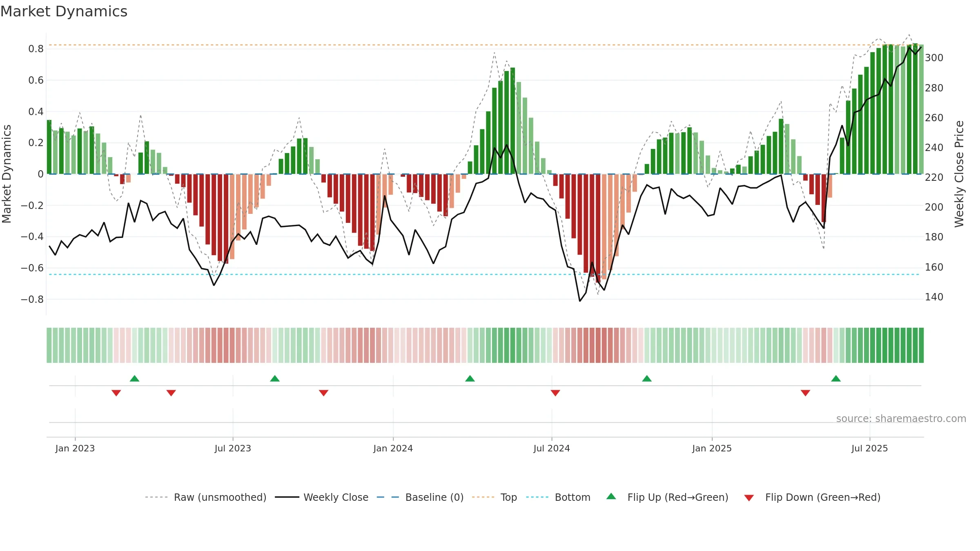Viewport: 980px width, 551px height.
Task: Click the −0.8 left axis tick label
Action: 32,299
